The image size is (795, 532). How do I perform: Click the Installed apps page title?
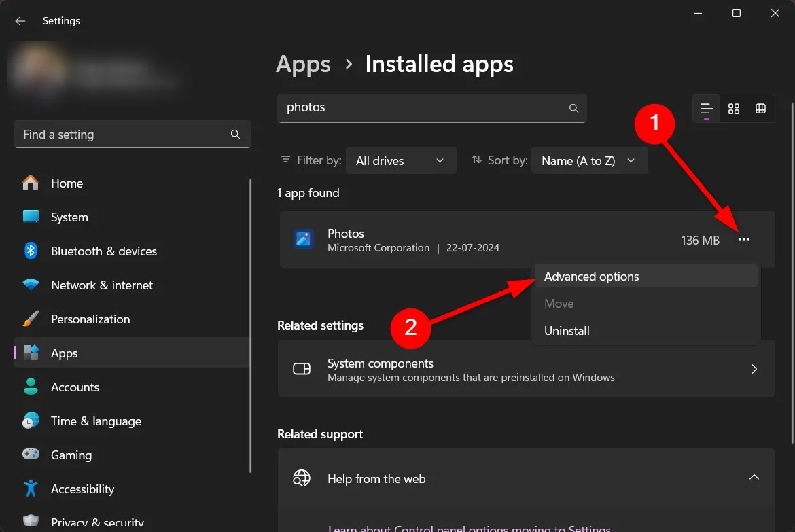pos(439,65)
